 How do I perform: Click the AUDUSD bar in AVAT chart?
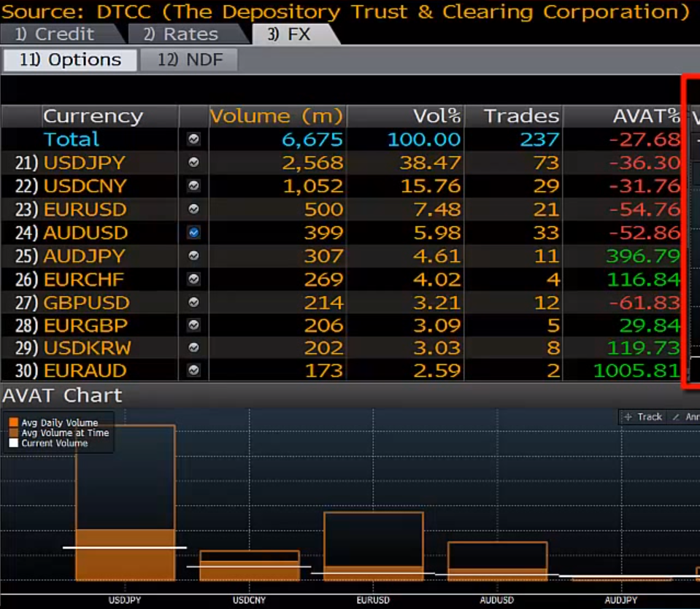497,561
